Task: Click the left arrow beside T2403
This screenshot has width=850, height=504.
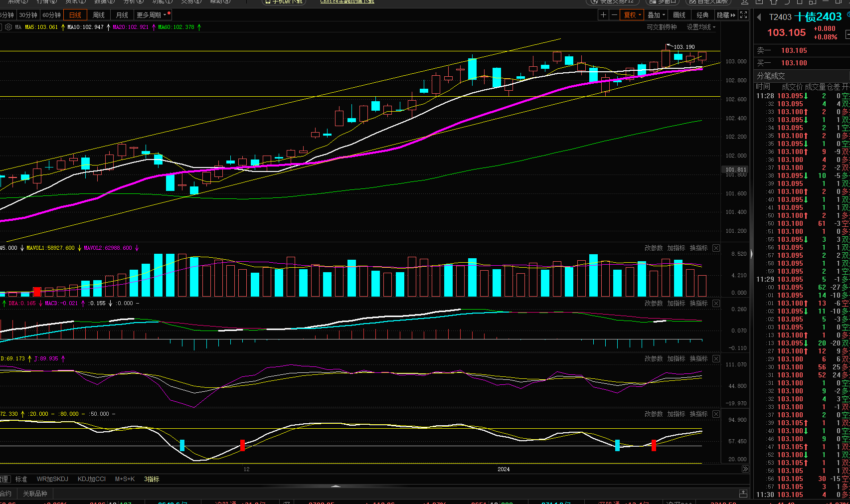Action: 759,17
